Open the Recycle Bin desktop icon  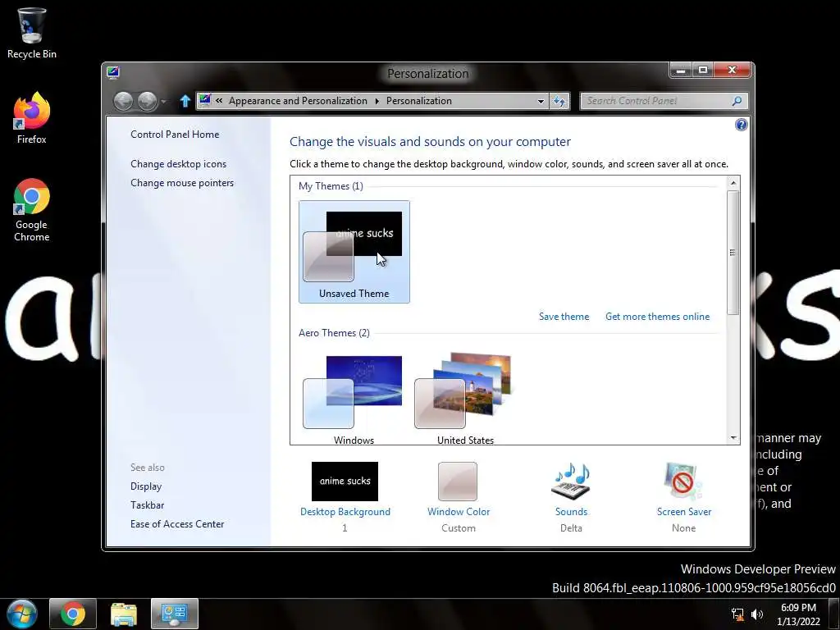coord(32,33)
